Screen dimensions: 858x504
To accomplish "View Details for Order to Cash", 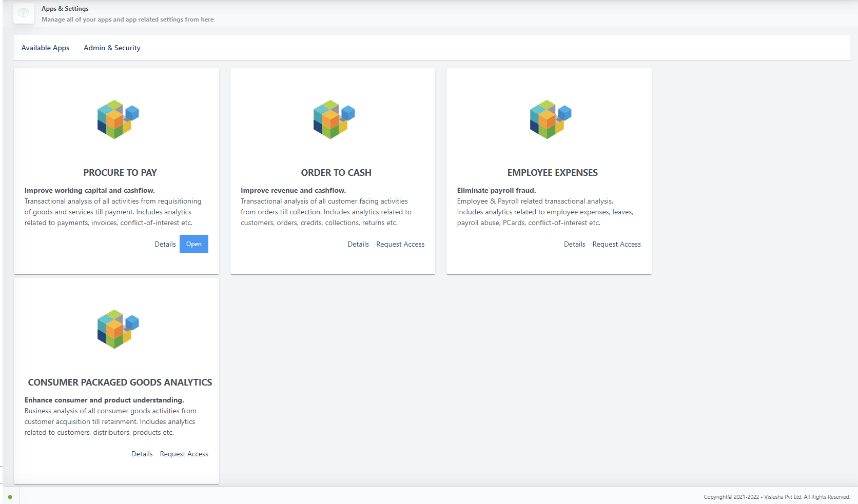I will (358, 244).
